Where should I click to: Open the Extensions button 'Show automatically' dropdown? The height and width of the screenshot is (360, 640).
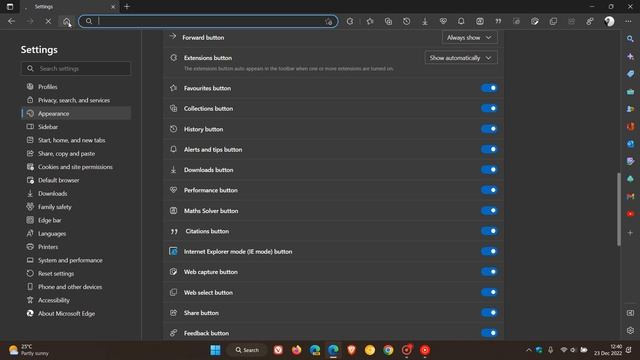coord(461,58)
